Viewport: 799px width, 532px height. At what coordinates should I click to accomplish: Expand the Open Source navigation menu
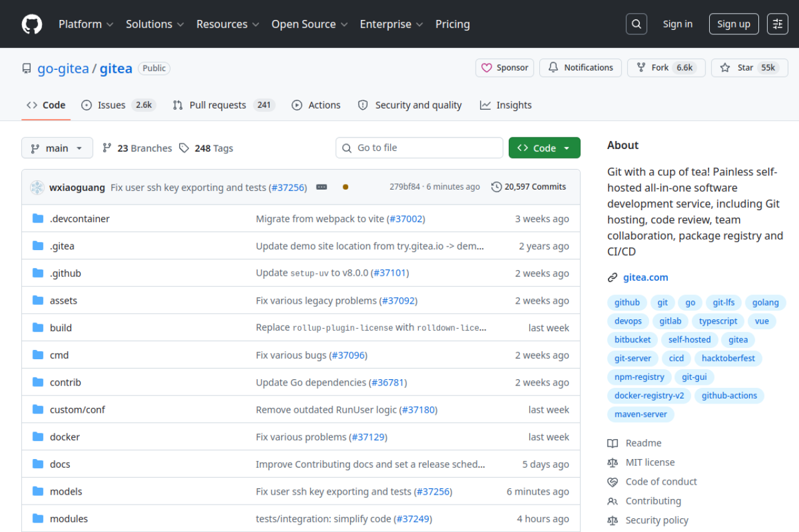pyautogui.click(x=309, y=24)
